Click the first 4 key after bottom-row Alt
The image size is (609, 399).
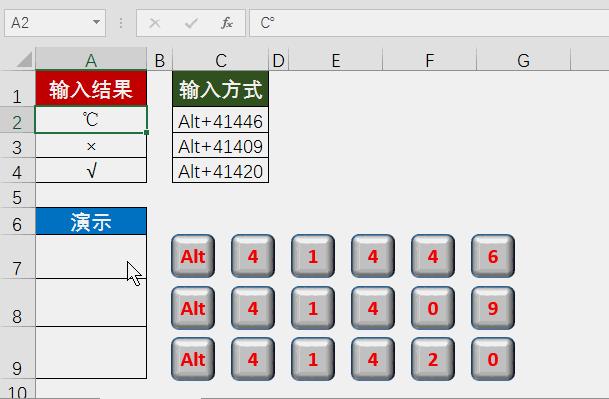253,359
